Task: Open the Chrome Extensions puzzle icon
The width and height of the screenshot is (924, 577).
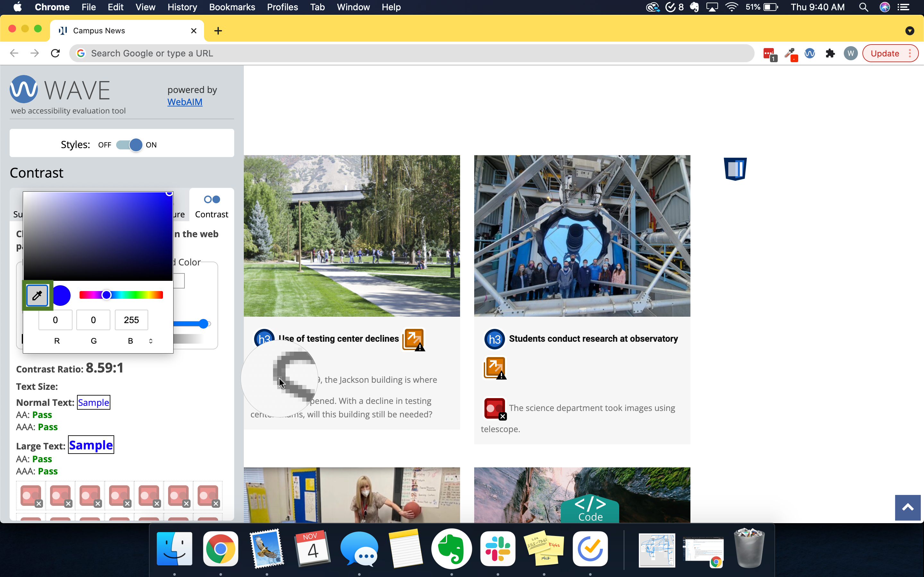Action: click(x=830, y=54)
